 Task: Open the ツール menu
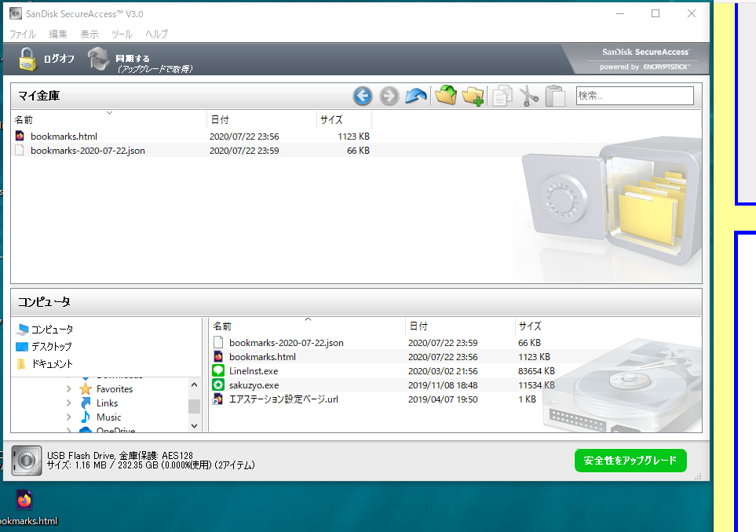click(122, 35)
